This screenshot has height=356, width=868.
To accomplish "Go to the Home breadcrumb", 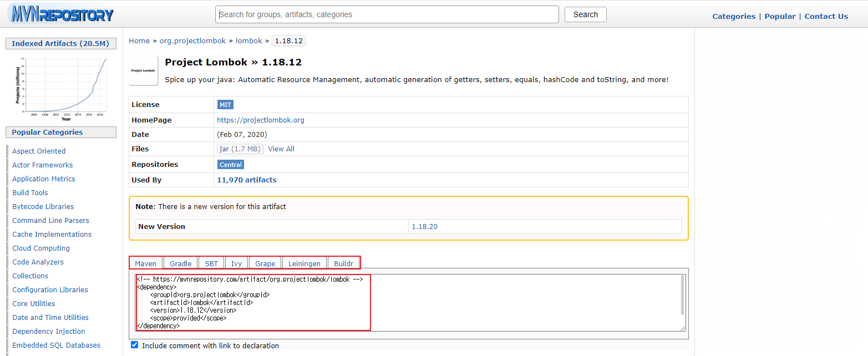I will 139,40.
